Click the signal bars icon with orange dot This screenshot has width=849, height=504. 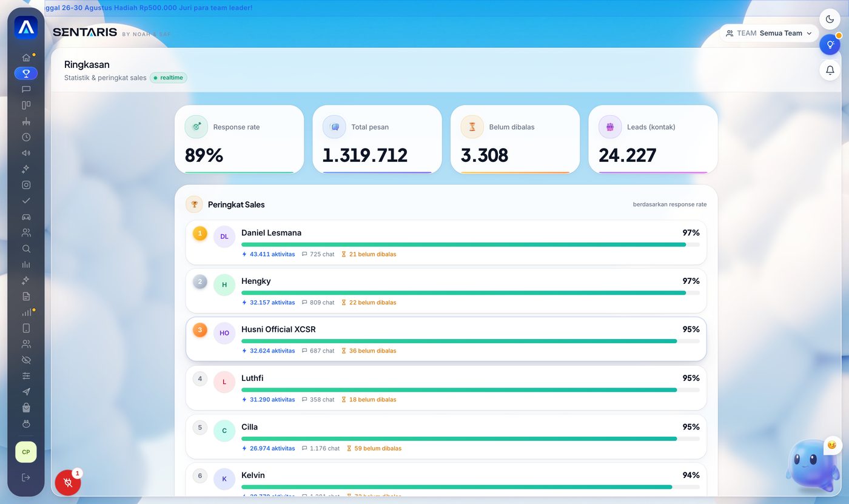pos(26,312)
